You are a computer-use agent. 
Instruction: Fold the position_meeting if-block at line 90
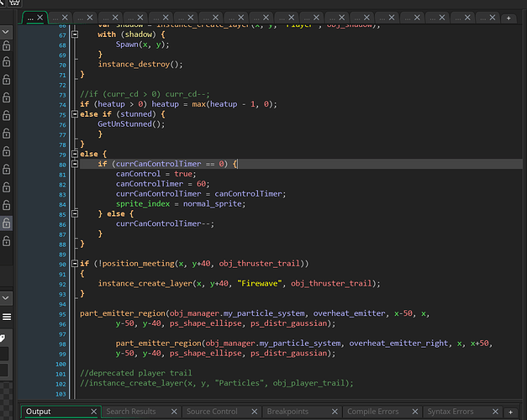tap(75, 264)
